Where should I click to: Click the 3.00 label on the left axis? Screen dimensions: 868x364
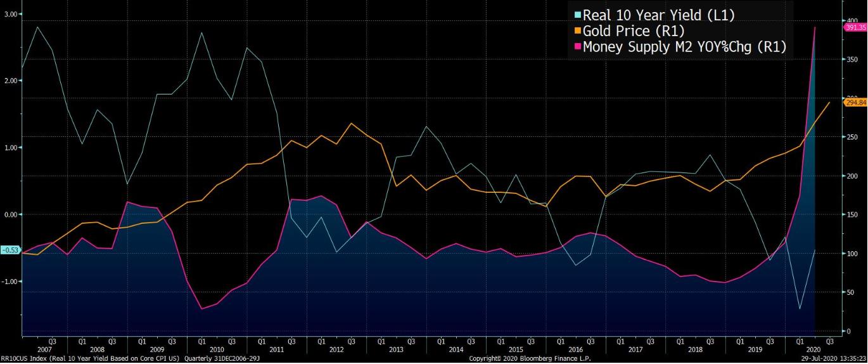coord(10,13)
